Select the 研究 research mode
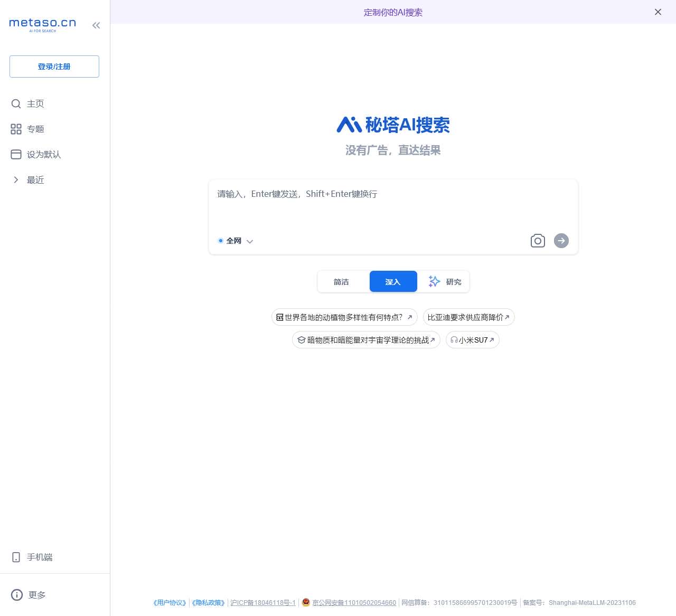The width and height of the screenshot is (676, 616). click(x=445, y=281)
